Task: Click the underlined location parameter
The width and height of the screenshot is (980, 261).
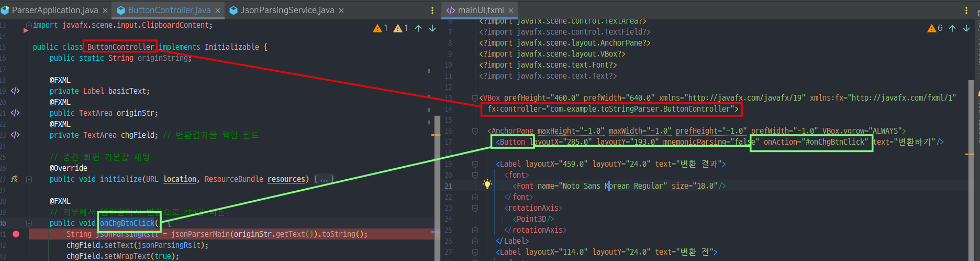Action: point(180,179)
